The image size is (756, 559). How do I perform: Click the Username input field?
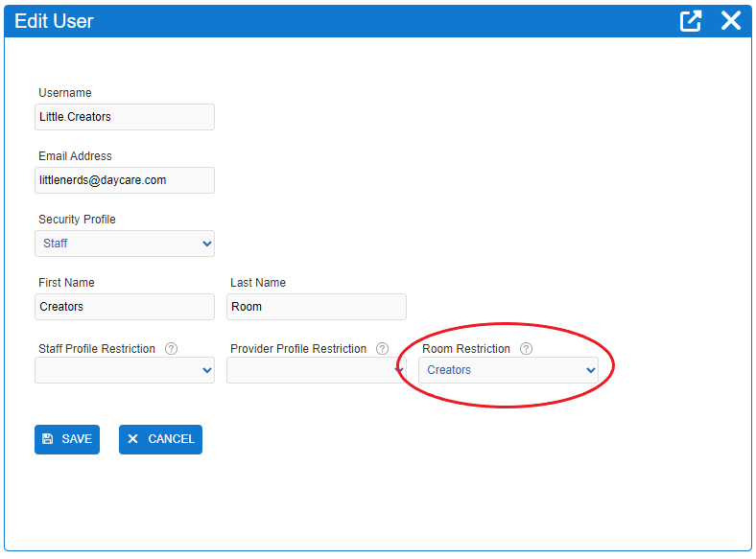pyautogui.click(x=125, y=117)
